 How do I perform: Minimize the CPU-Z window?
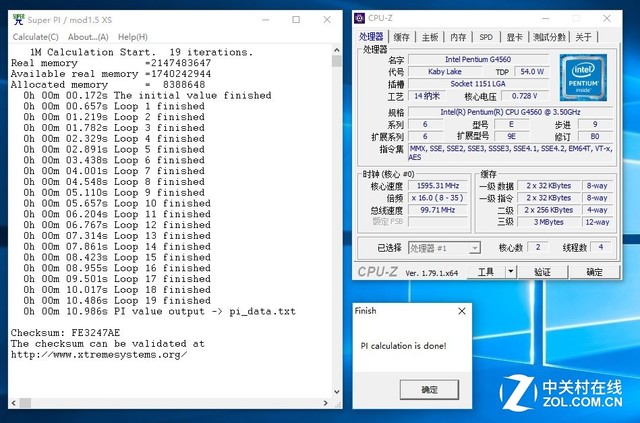pyautogui.click(x=546, y=18)
